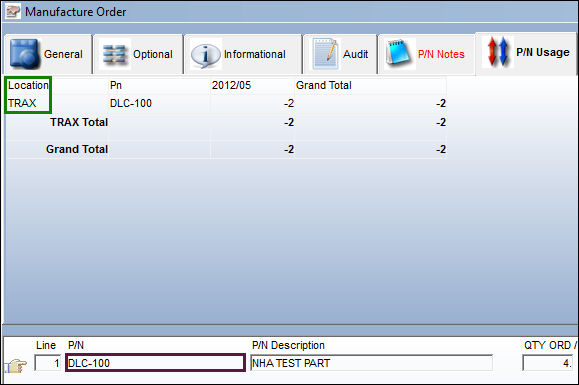Click the QTY ORD field showing 4
The height and width of the screenshot is (385, 579).
click(x=548, y=363)
